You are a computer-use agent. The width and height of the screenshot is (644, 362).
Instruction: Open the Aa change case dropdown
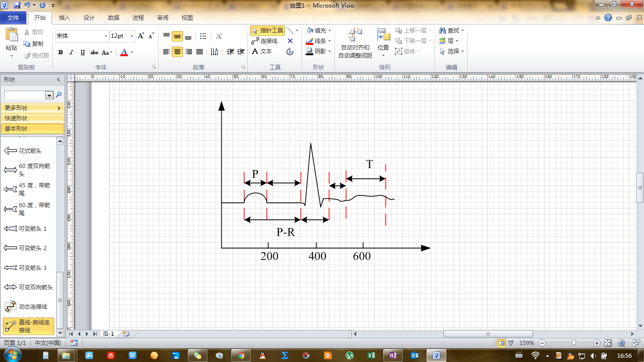[x=107, y=52]
